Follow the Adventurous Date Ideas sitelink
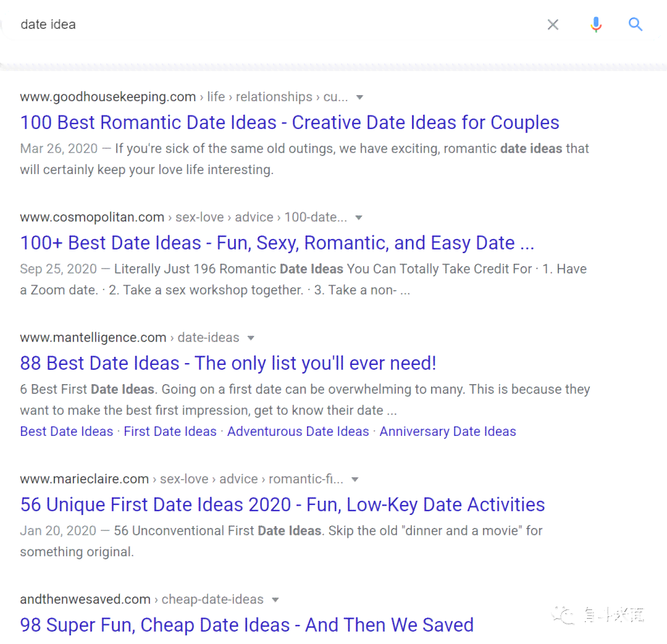Screen dimensions: 667x644 point(298,432)
